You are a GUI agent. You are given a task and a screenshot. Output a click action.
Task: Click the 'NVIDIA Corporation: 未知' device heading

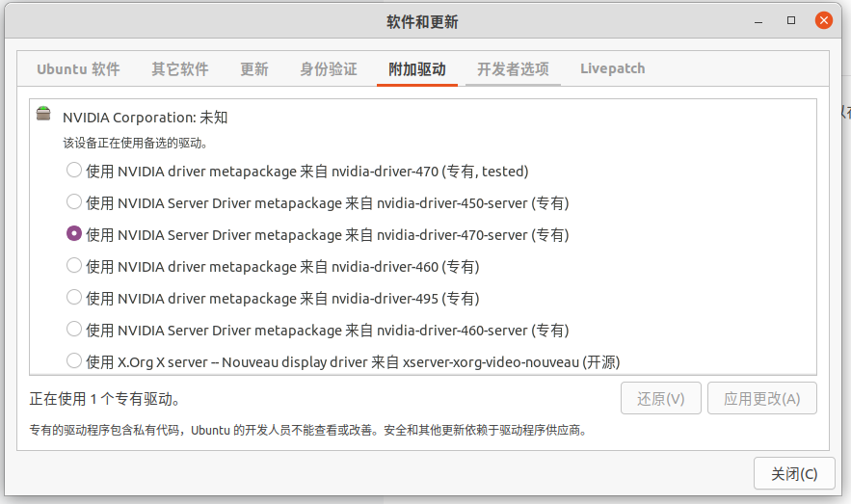click(x=145, y=118)
